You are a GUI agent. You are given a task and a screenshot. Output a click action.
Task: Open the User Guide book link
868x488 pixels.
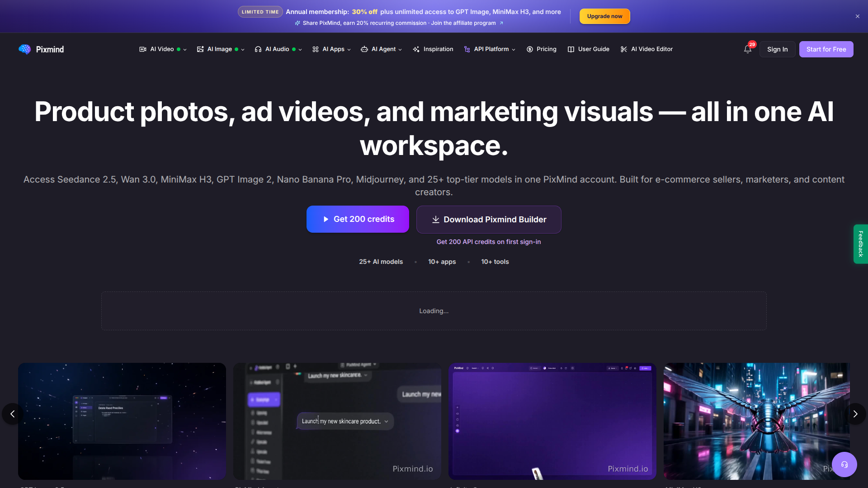click(x=588, y=49)
